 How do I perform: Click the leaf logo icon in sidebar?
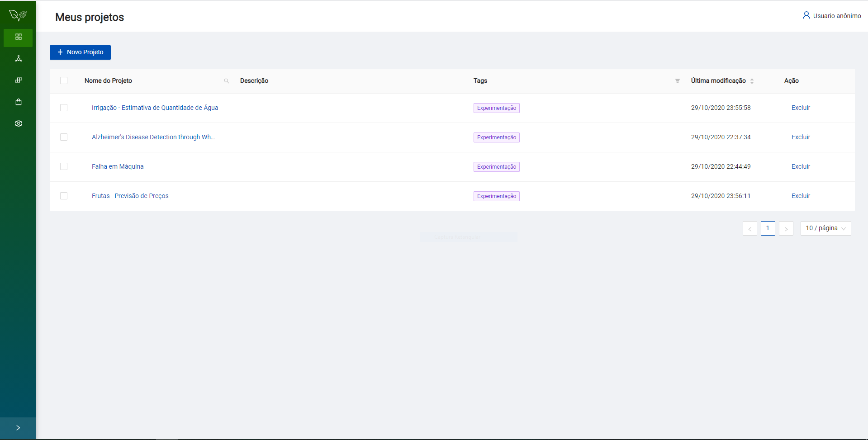tap(18, 15)
